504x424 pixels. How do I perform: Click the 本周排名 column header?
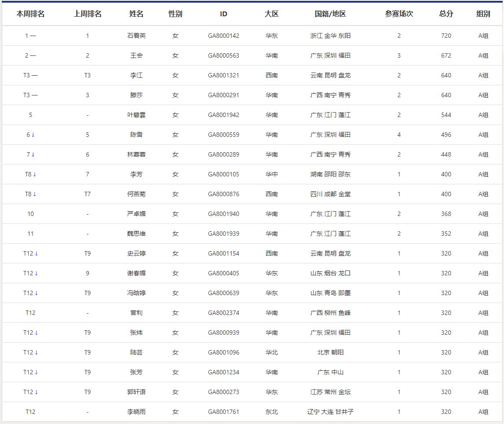tap(30, 14)
